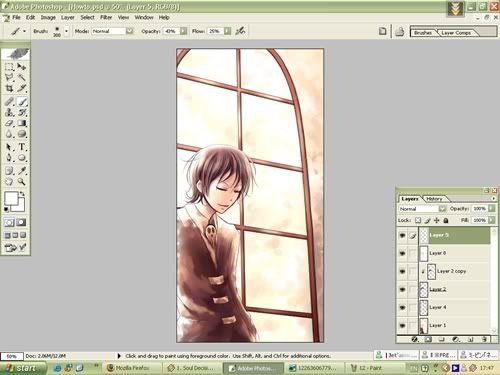Click the Add layer style icon
This screenshot has width=500, height=375.
tap(414, 339)
